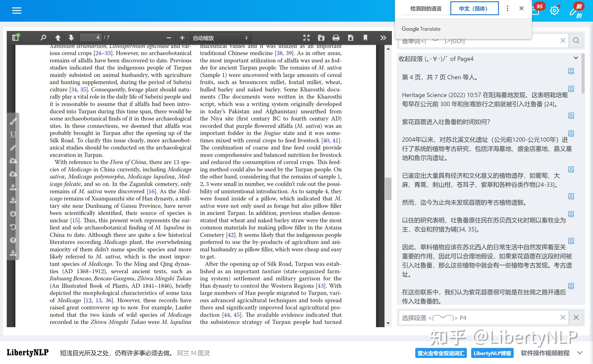Image resolution: width=593 pixels, height=364 pixels.
Task: Click the note icon beside 因此，草料植物 paragraph
Action: coord(571,241)
